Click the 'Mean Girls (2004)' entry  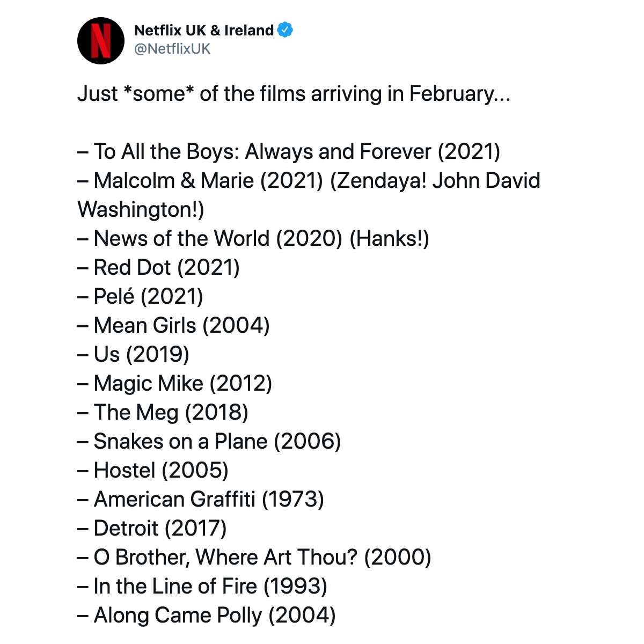click(173, 326)
